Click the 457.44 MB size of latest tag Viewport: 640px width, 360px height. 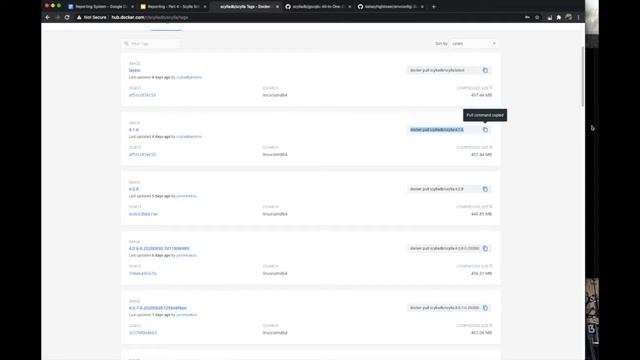pos(481,95)
